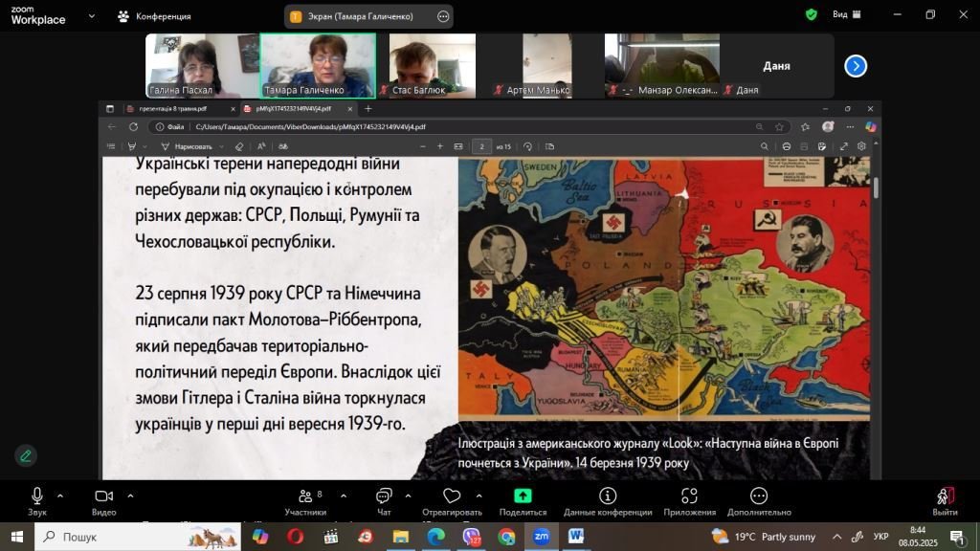Open the Чат chat panel

pos(384,501)
